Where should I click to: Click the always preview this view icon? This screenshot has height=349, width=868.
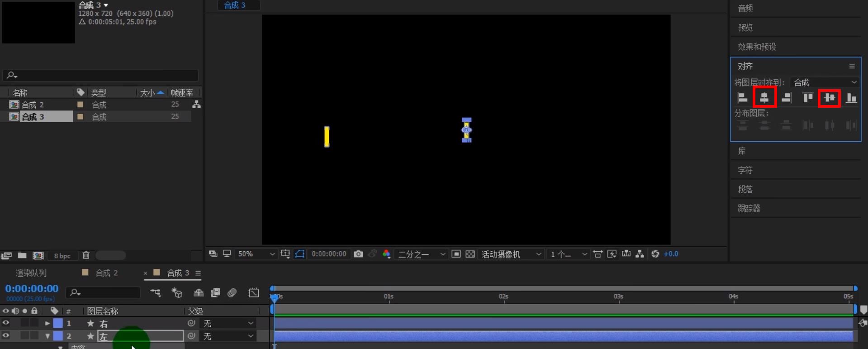(x=213, y=254)
